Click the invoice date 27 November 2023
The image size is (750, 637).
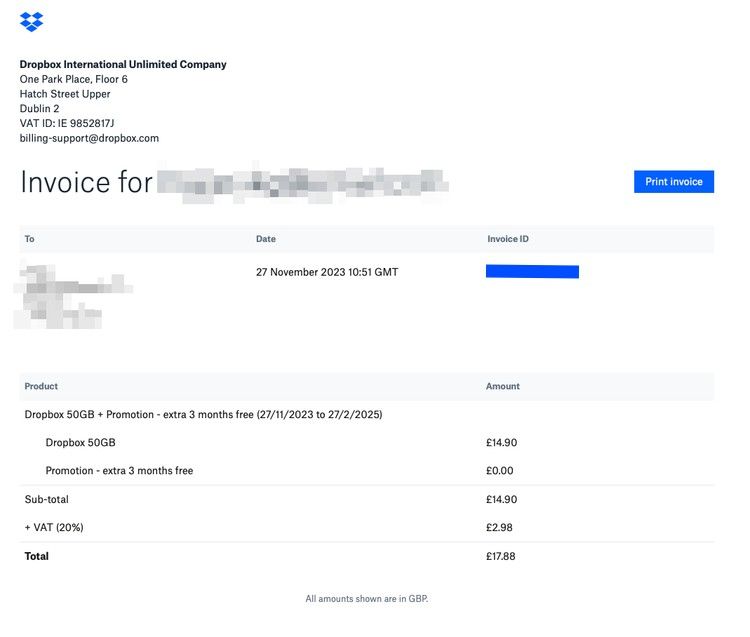[327, 272]
